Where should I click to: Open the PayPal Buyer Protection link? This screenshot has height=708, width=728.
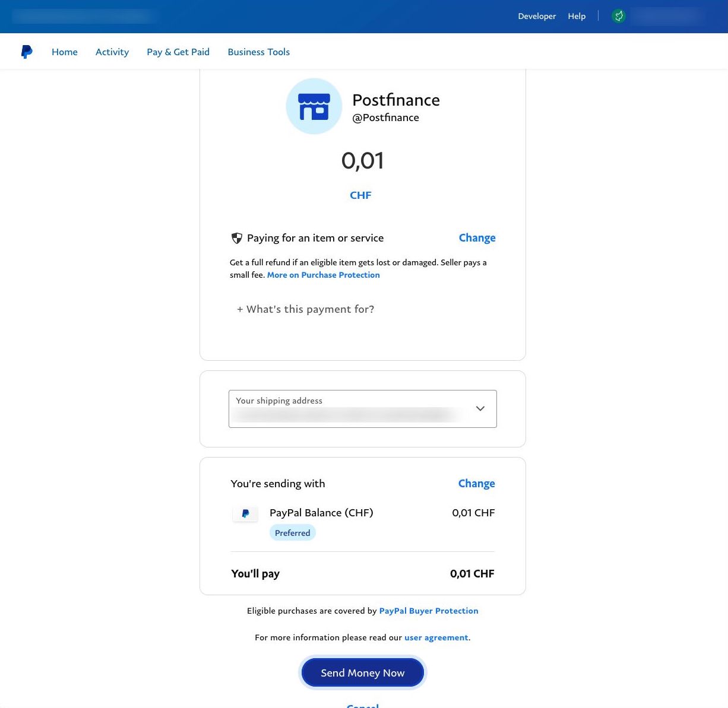click(429, 611)
